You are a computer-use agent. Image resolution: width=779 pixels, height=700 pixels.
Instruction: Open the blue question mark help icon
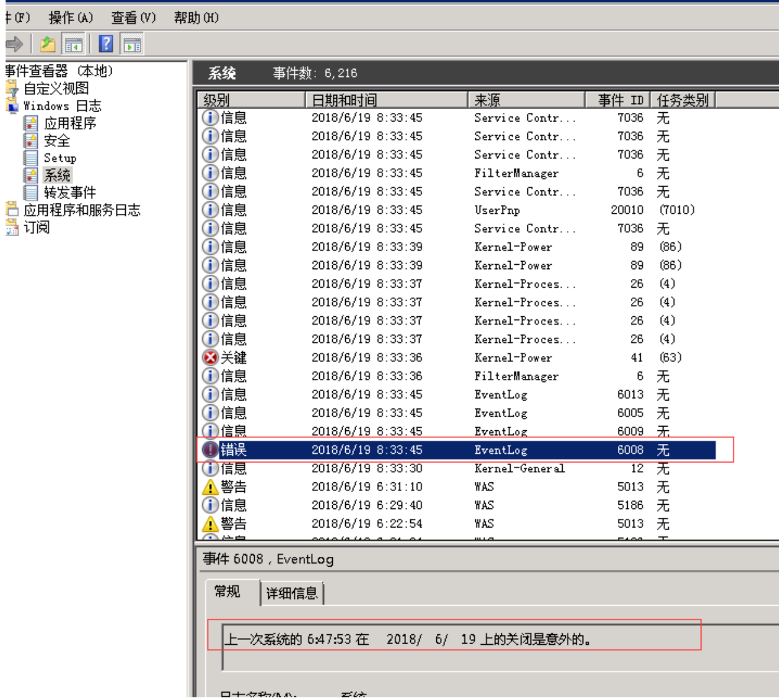tap(106, 44)
